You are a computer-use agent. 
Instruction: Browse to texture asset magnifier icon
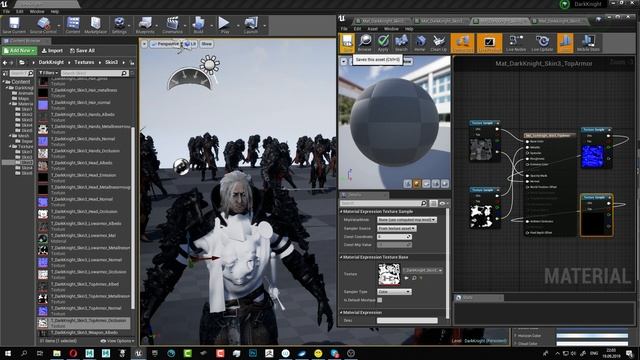(414, 278)
